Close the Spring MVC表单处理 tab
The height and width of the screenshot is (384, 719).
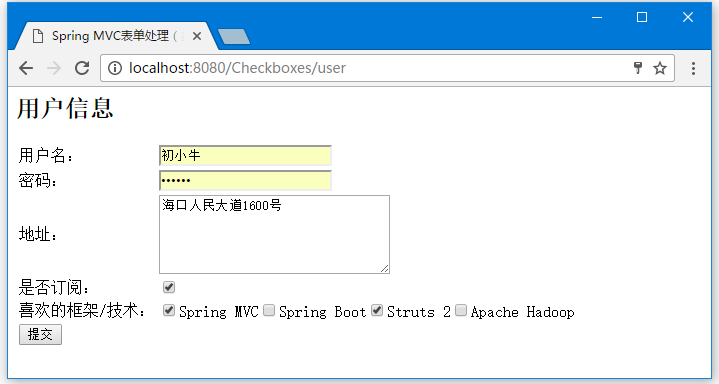(197, 36)
